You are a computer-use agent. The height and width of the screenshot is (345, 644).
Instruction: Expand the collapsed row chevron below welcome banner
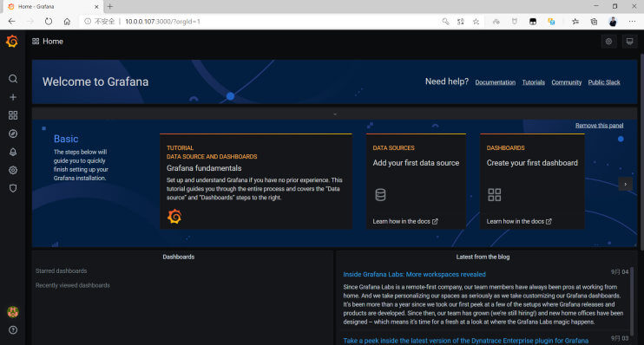[x=335, y=114]
